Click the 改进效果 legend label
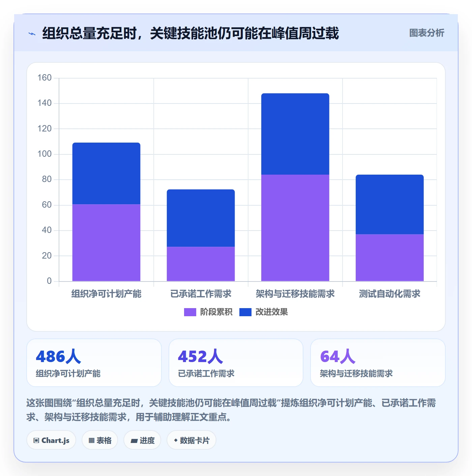The image size is (472, 476). (271, 312)
